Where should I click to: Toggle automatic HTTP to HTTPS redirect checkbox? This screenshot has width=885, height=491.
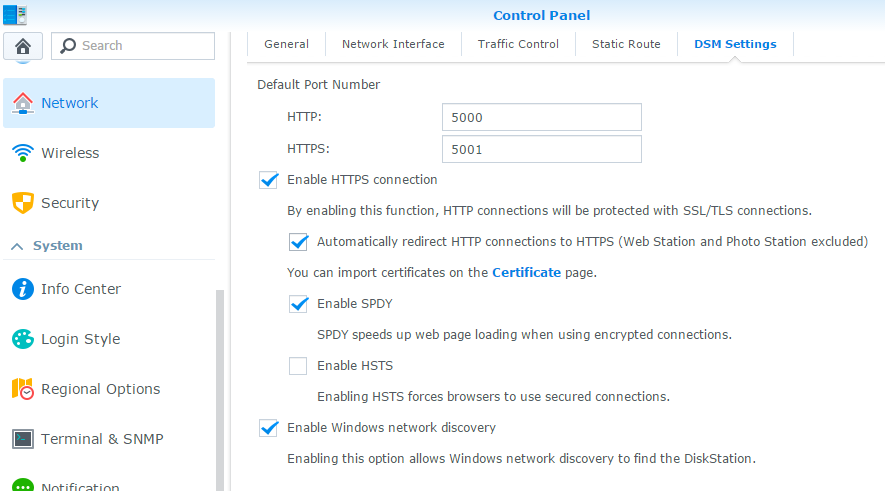(298, 241)
